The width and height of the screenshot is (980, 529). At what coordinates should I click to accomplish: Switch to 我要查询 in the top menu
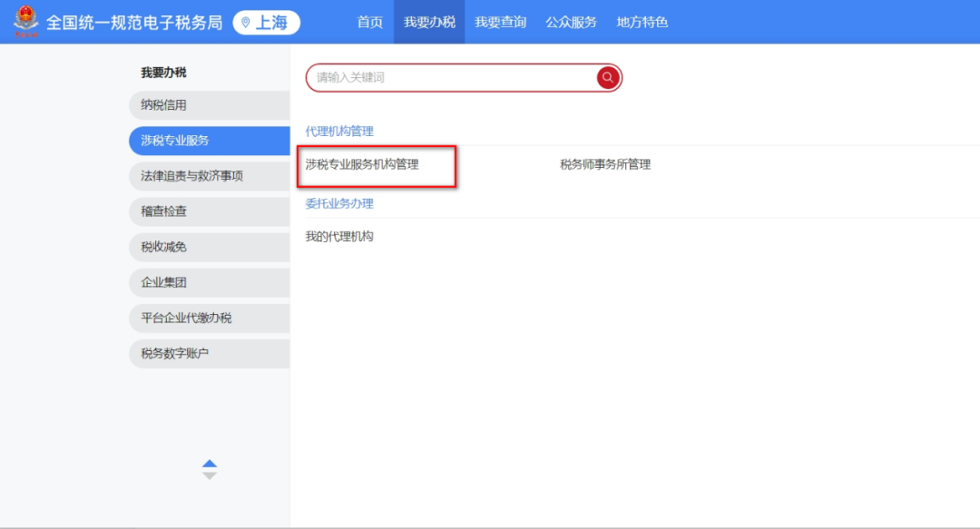[x=498, y=22]
